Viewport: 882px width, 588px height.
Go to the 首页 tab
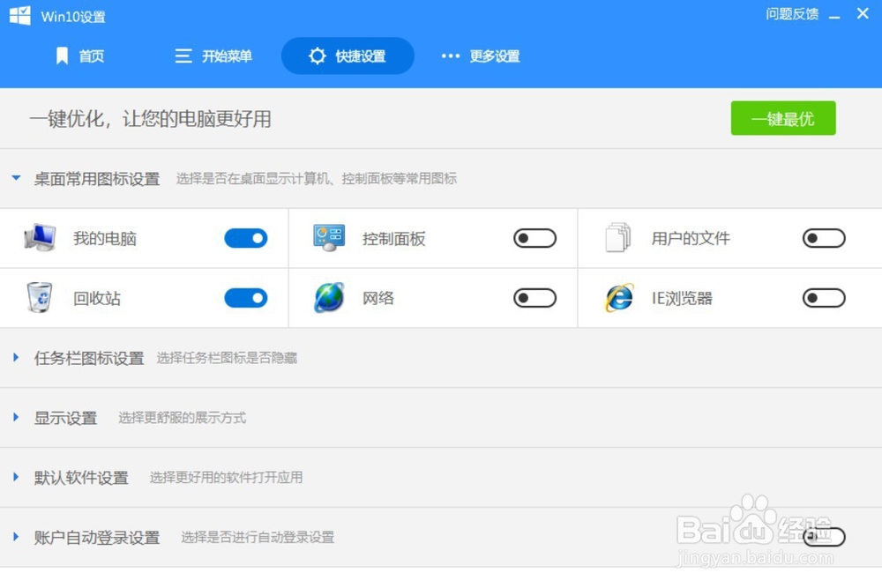coord(81,56)
